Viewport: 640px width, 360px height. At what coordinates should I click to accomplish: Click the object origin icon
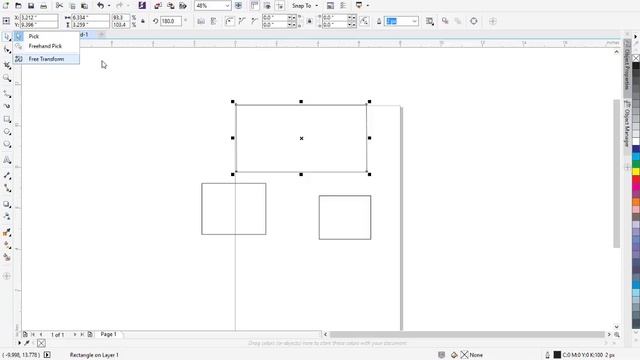coord(6,21)
